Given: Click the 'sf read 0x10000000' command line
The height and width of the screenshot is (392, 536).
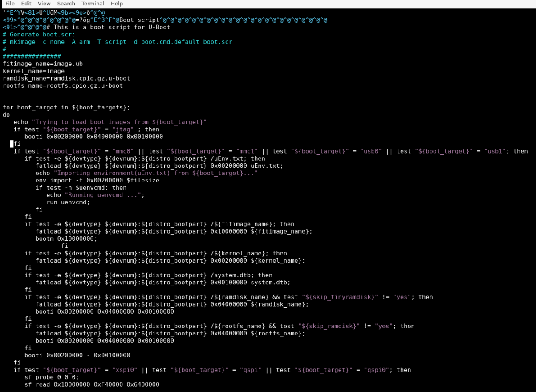Looking at the screenshot, I should pyautogui.click(x=92, y=384).
